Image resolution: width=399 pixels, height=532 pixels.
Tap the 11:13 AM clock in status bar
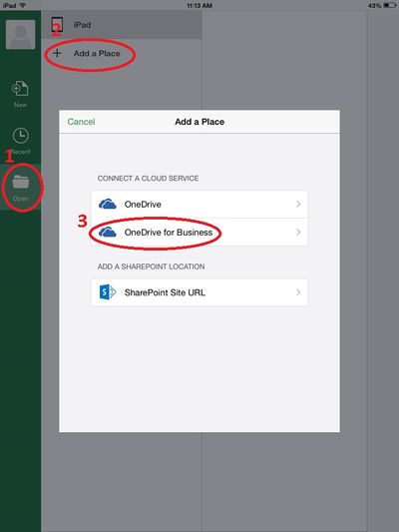199,5
